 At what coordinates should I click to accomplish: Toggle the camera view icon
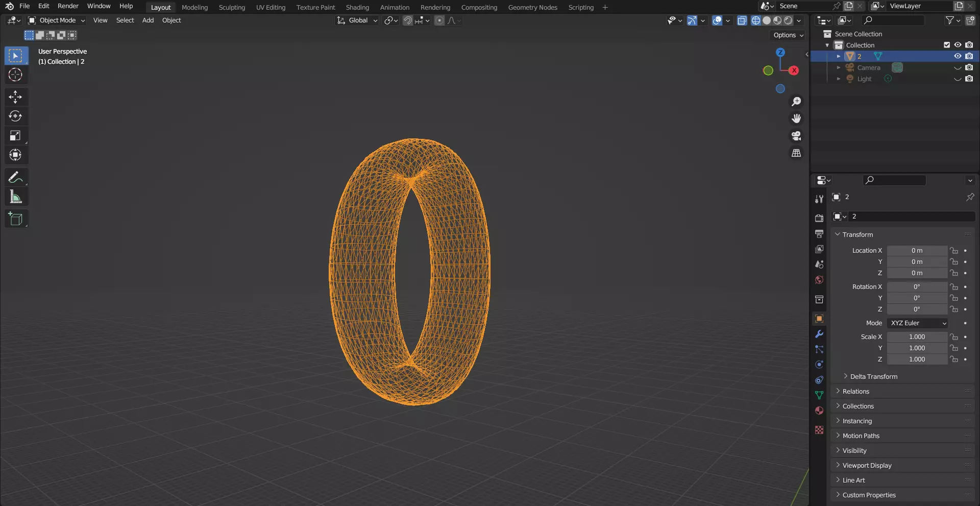point(796,136)
